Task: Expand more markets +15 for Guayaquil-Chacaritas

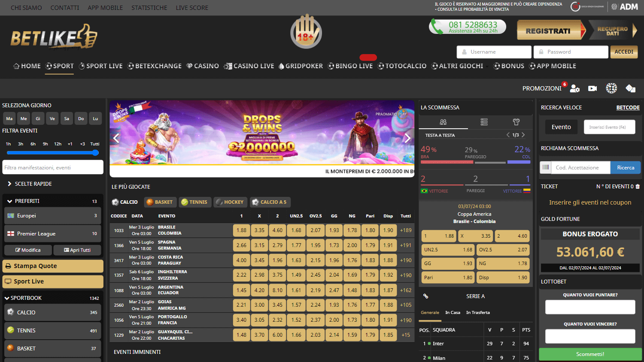Action: [406, 335]
